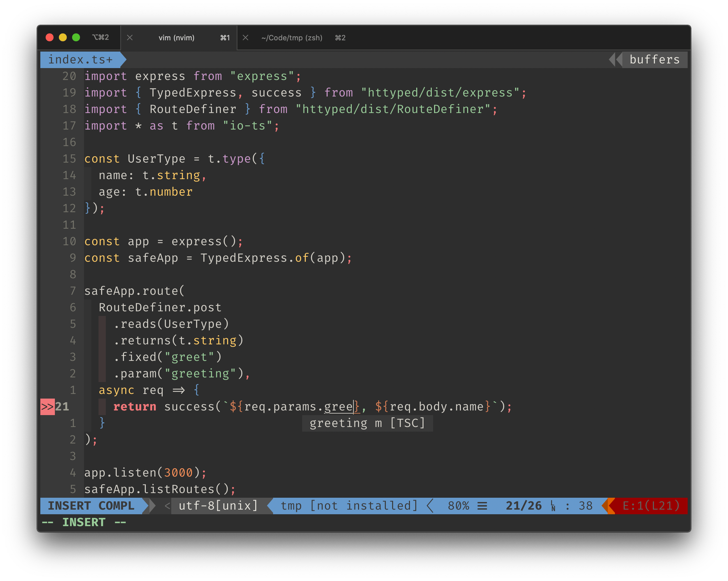Click the E:1(L21) error indicator
This screenshot has width=728, height=581.
pos(651,506)
